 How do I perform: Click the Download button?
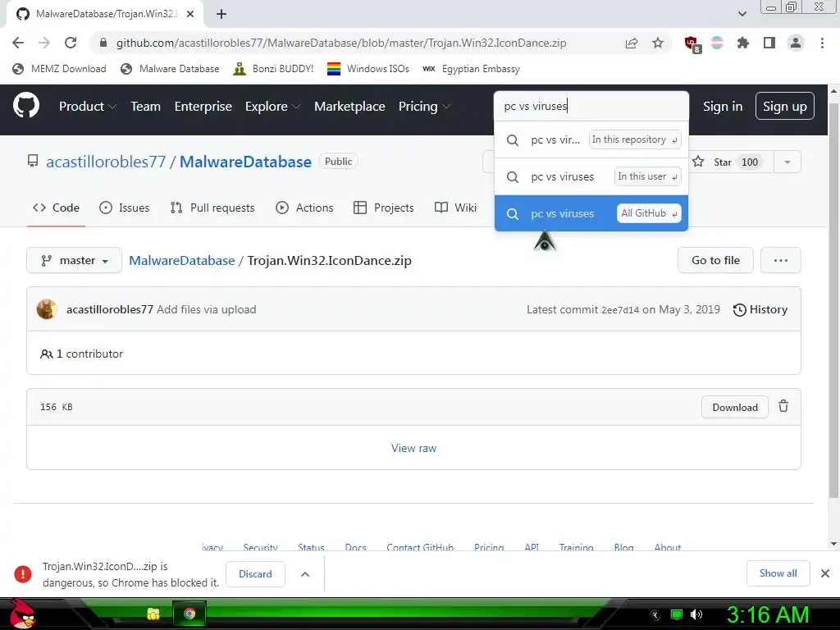(735, 407)
